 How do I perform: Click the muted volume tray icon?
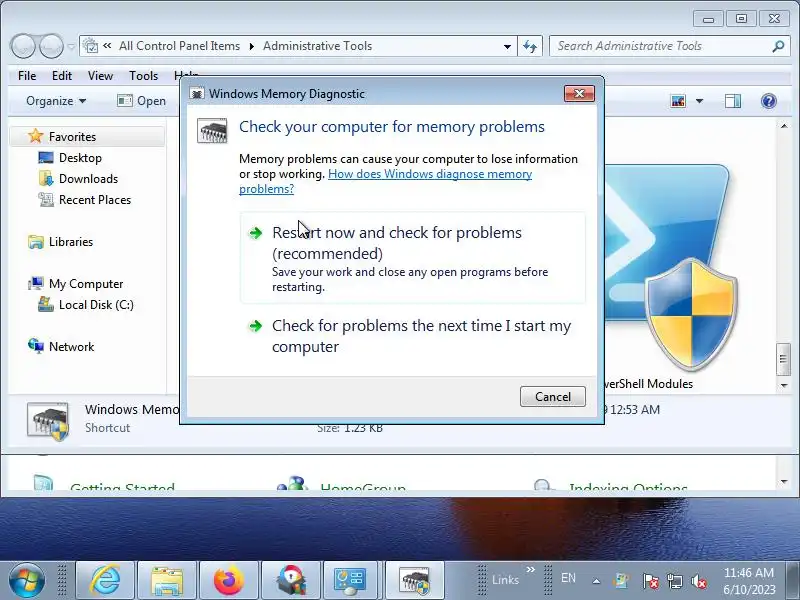pos(698,581)
